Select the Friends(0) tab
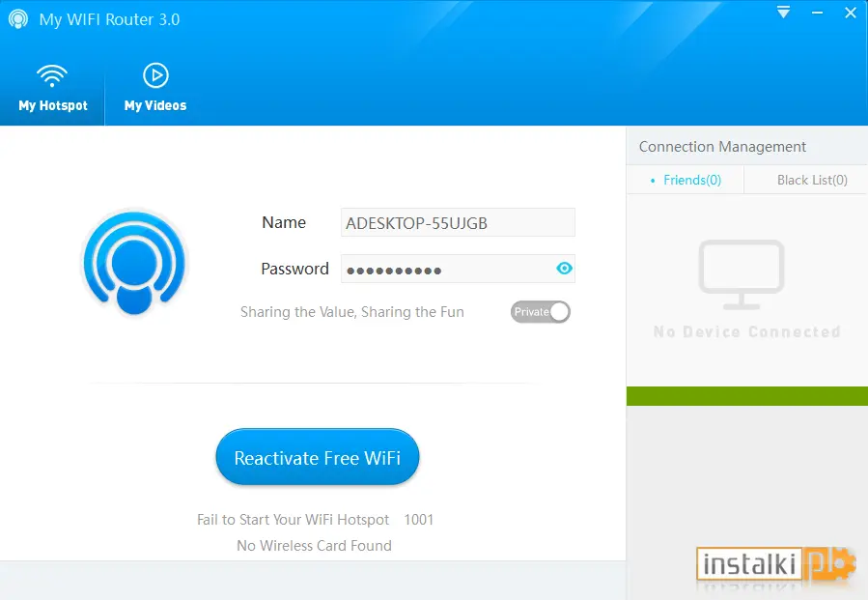The height and width of the screenshot is (600, 868). (x=686, y=180)
